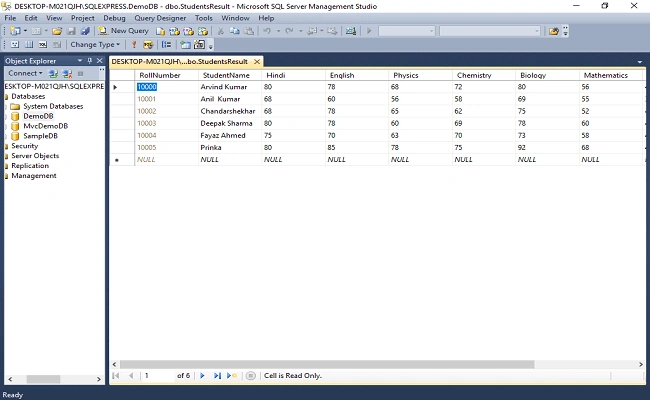650x400 pixels.
Task: Click the Stop icon in Object Explorer
Action: (80, 74)
